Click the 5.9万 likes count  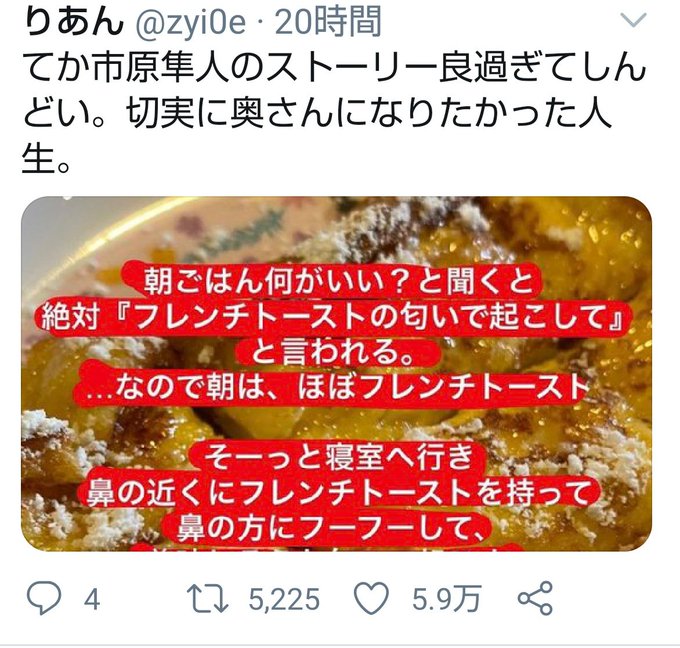point(446,599)
